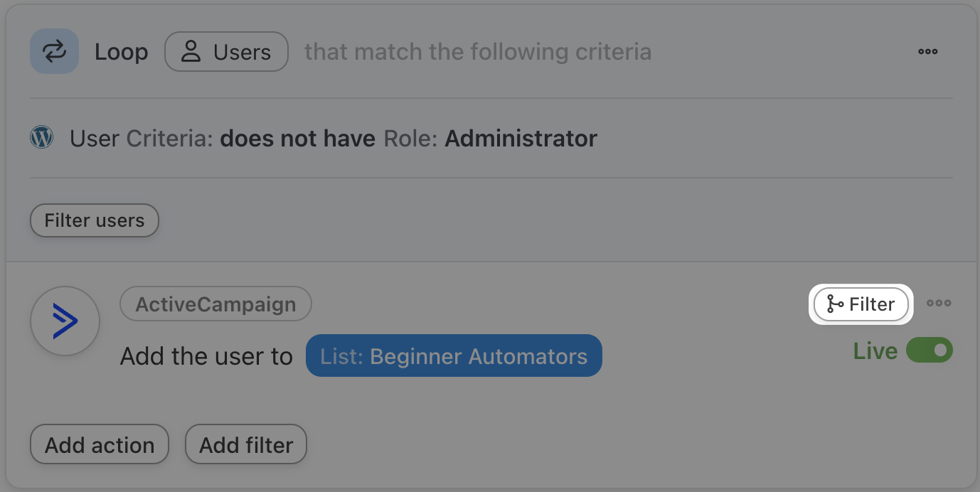Select the "does not have" criteria text

click(x=297, y=138)
